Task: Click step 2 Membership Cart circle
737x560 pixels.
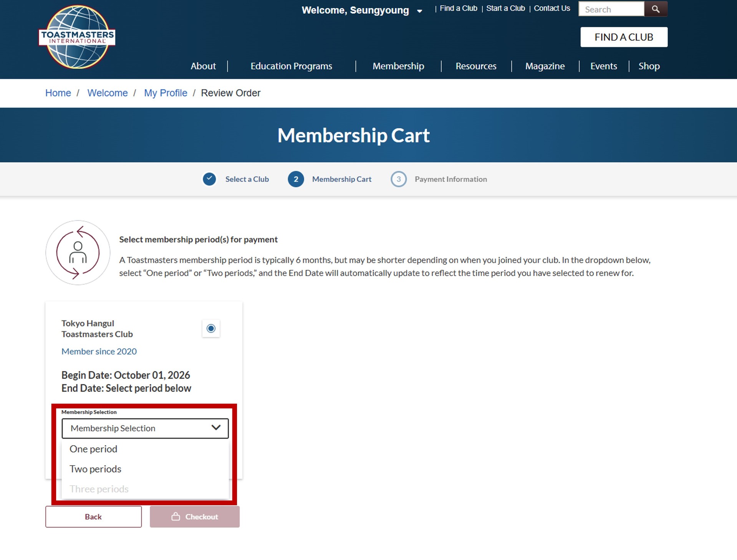Action: [x=296, y=179]
